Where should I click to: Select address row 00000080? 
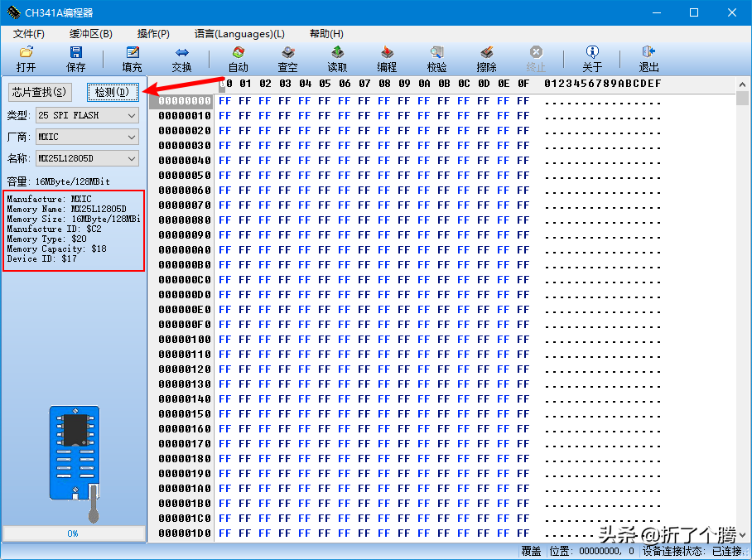click(x=185, y=220)
